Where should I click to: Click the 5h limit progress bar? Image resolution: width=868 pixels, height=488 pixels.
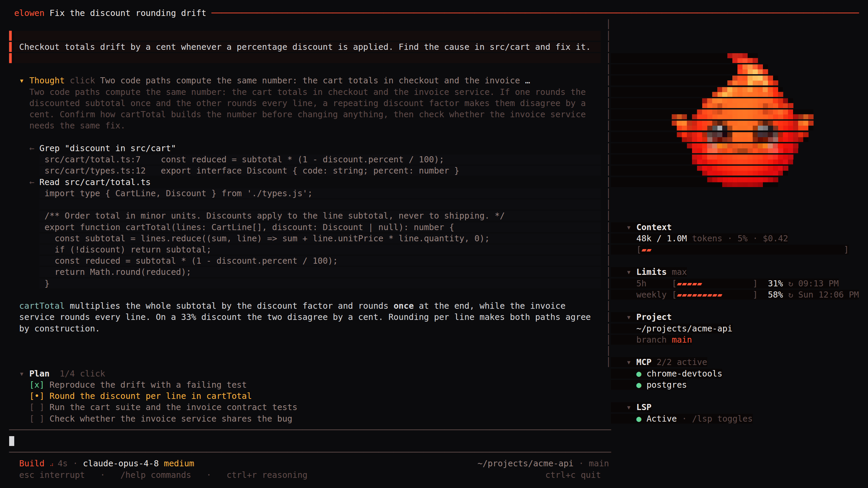(715, 284)
